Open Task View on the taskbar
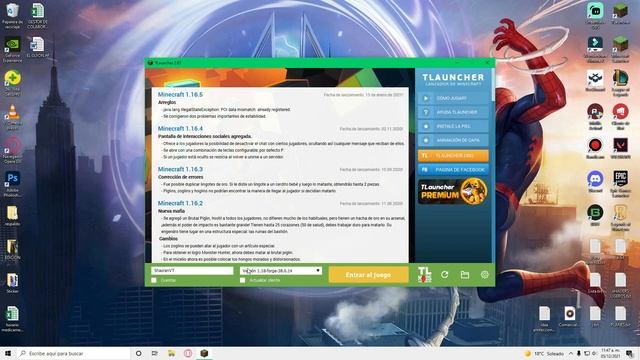 tap(155, 353)
